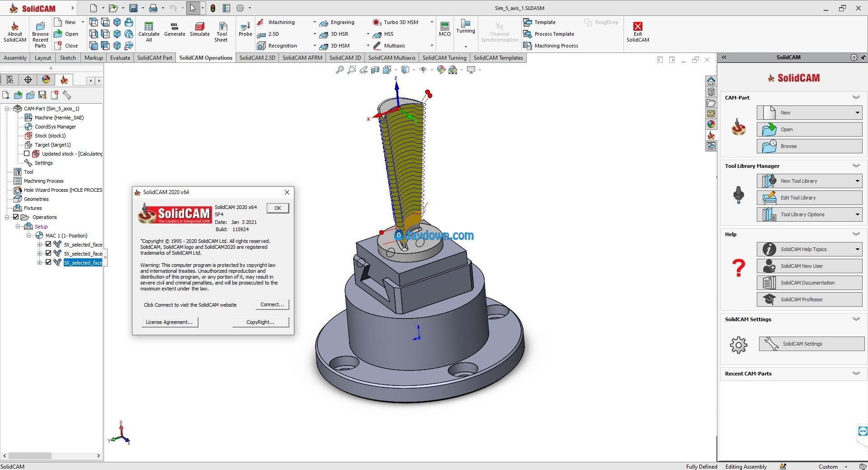This screenshot has width=868, height=470.
Task: Open the New Tool Library dropdown
Action: (857, 181)
